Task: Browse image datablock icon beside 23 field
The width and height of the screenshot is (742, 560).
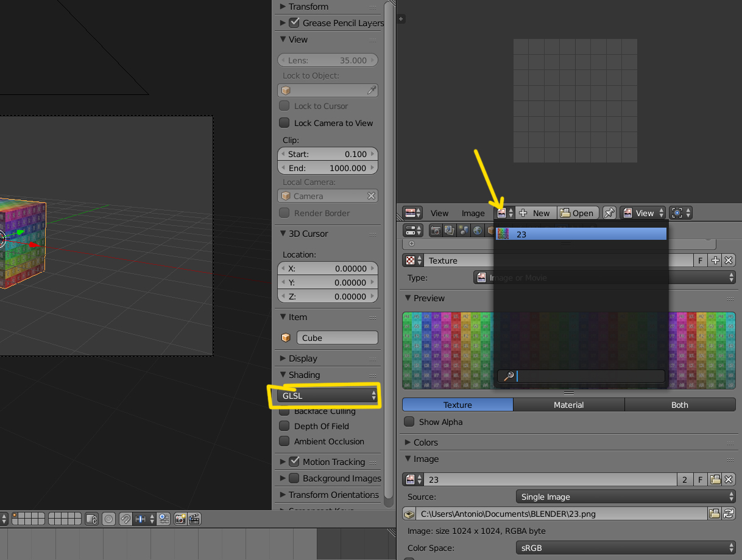Action: (x=413, y=480)
